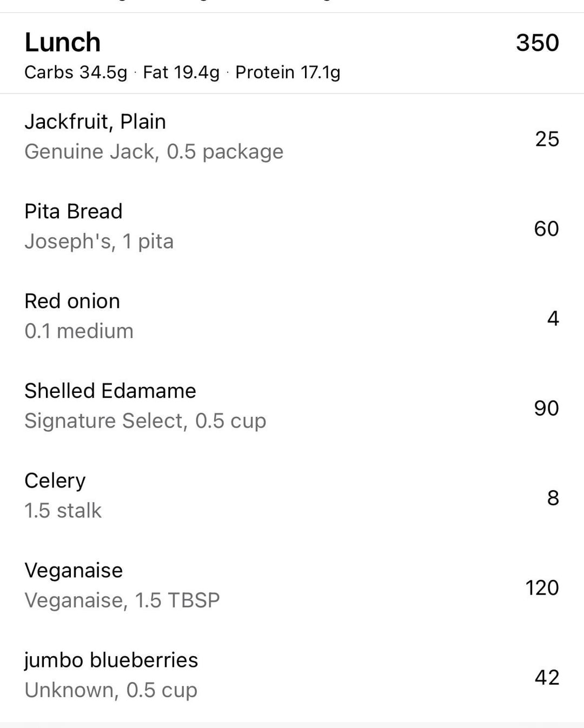The width and height of the screenshot is (584, 728).
Task: Open the Veganaise entry title
Action: point(74,570)
